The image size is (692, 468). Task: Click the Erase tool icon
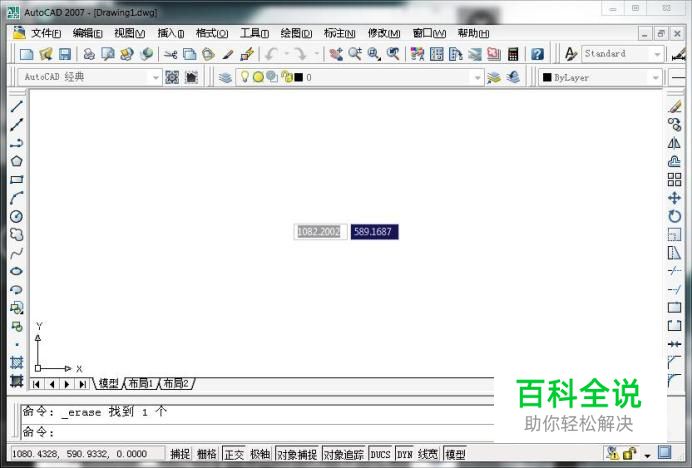pos(674,106)
